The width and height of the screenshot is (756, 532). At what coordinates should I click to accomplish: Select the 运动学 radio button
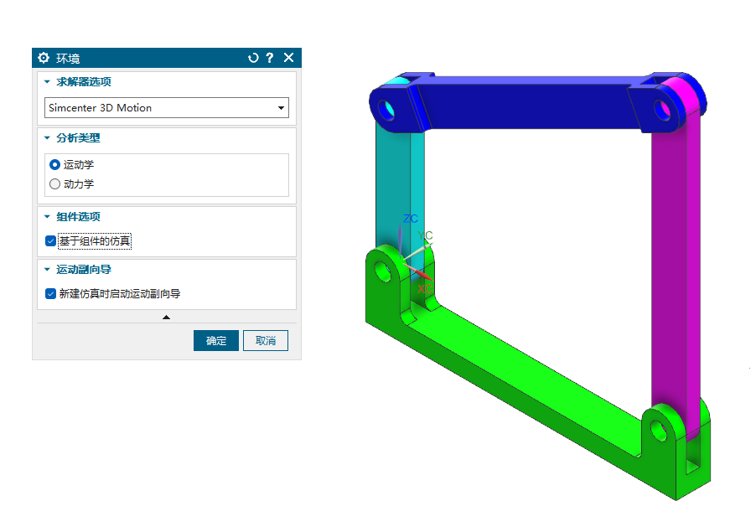pyautogui.click(x=55, y=165)
